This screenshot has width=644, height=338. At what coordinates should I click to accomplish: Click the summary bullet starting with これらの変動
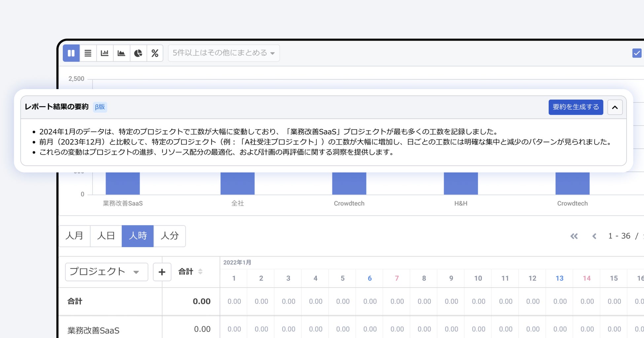217,152
